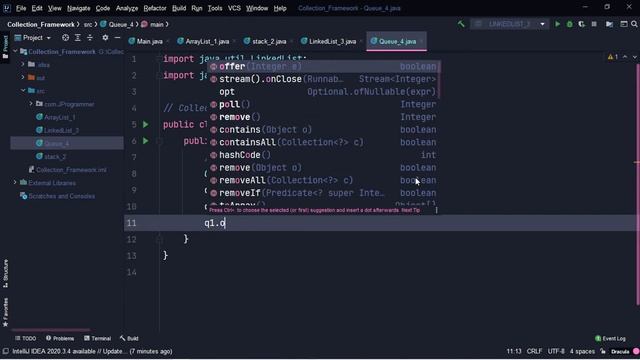This screenshot has height=360, width=640.
Task: Select stream().onClose suggestion
Action: click(323, 79)
